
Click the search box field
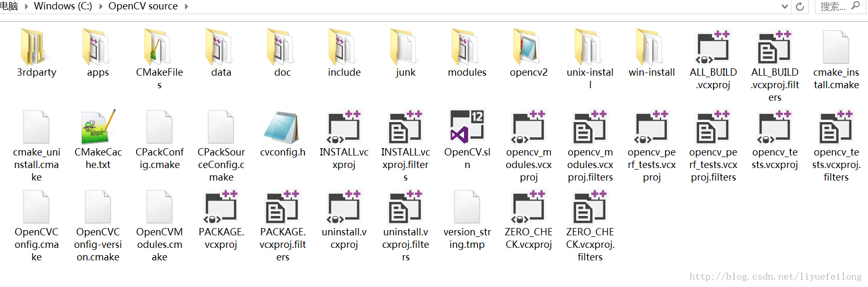pyautogui.click(x=840, y=7)
